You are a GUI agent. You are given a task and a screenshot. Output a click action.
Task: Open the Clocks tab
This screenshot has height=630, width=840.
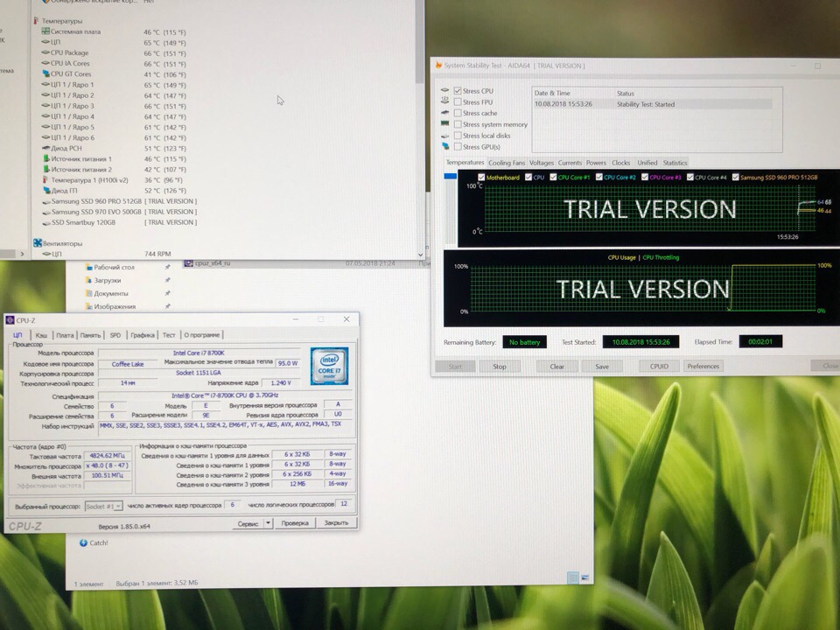[620, 163]
